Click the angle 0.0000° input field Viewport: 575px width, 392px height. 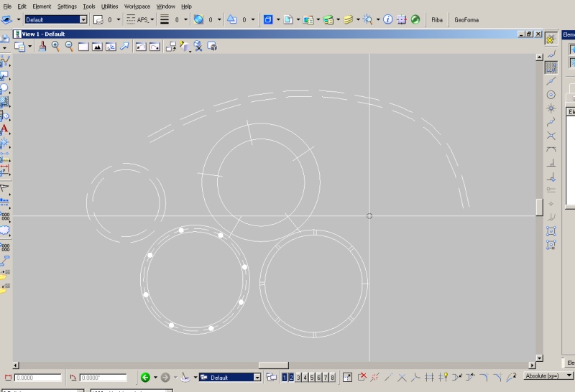pos(103,378)
